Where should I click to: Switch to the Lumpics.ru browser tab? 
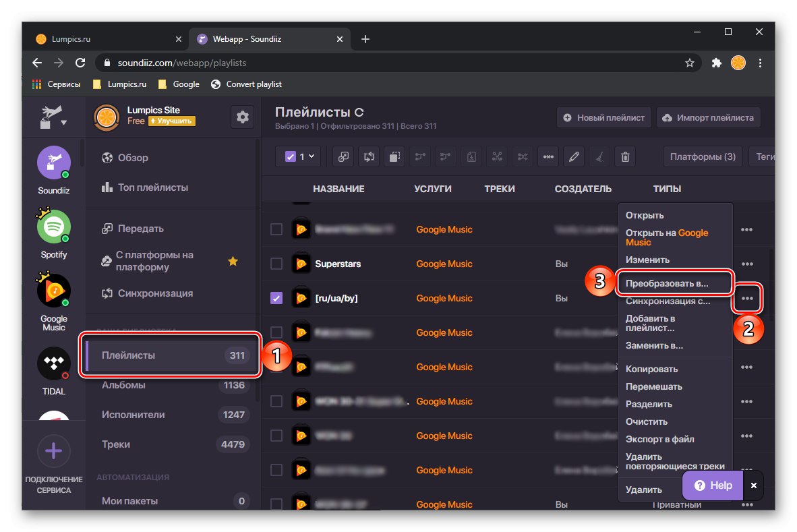point(107,39)
